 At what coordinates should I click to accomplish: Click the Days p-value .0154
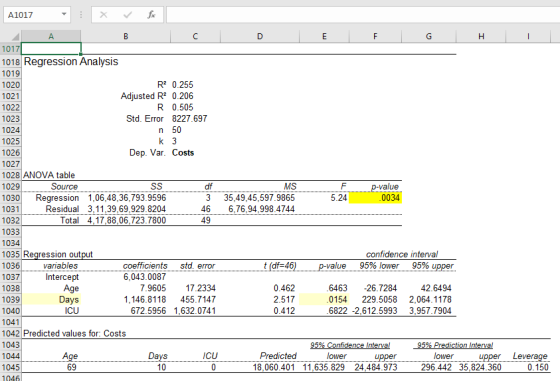[324, 299]
